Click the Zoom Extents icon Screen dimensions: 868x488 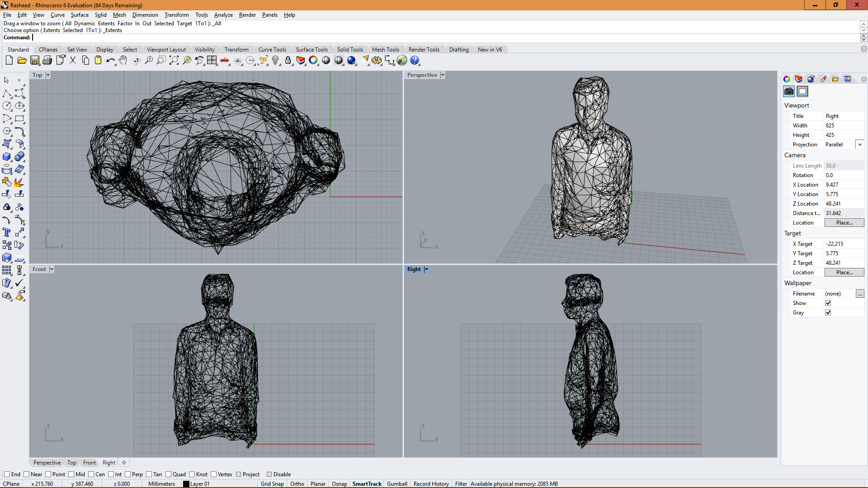tap(174, 61)
